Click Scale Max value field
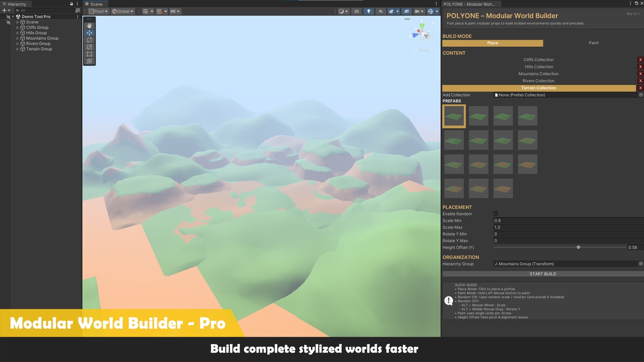 [x=569, y=227]
